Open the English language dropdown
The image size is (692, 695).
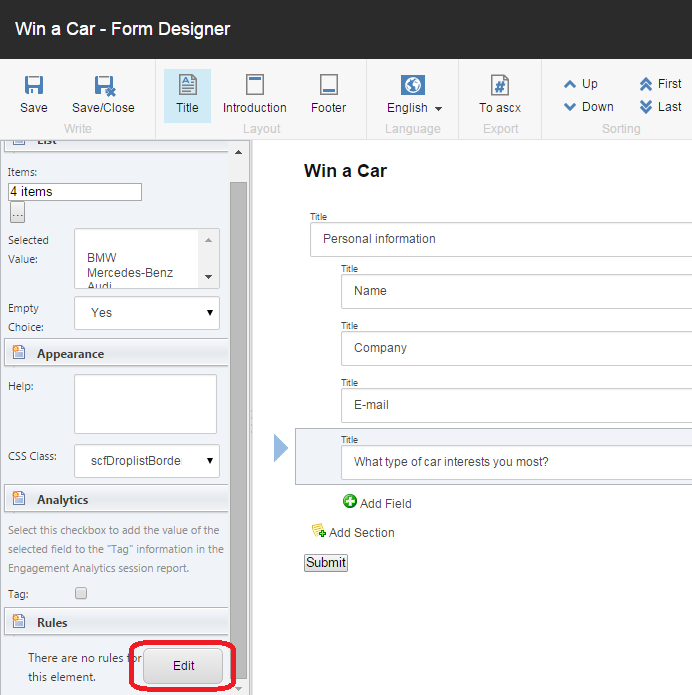pyautogui.click(x=414, y=95)
